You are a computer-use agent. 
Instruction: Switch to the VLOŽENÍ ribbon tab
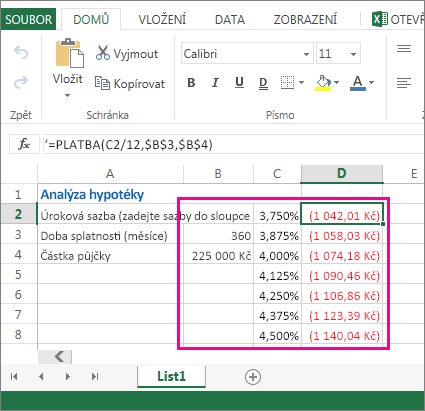tap(162, 20)
